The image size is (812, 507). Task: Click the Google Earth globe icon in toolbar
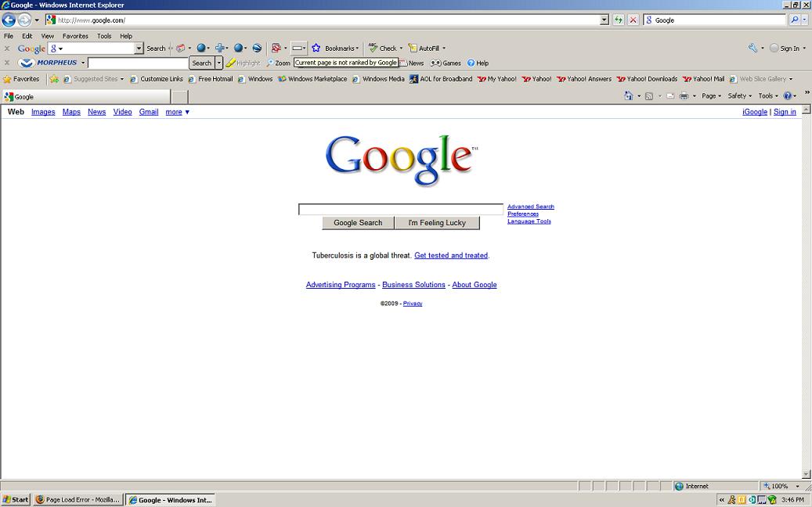click(x=257, y=48)
